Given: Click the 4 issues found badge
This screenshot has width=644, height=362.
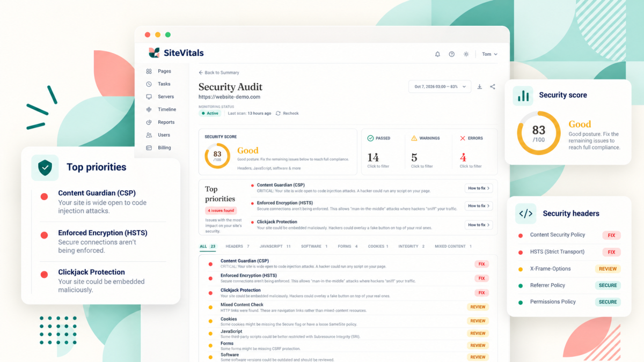Looking at the screenshot, I should click(x=221, y=211).
